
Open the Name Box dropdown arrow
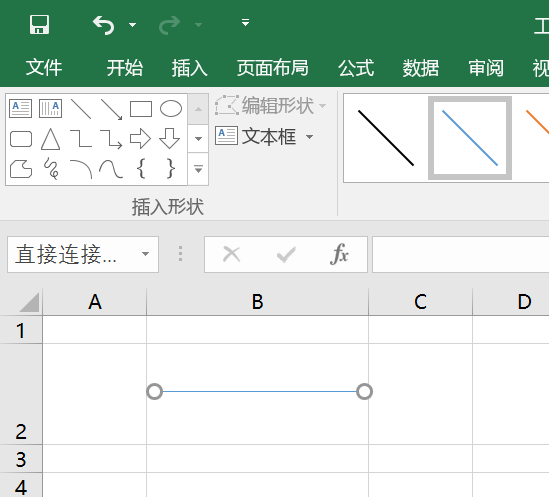click(145, 254)
